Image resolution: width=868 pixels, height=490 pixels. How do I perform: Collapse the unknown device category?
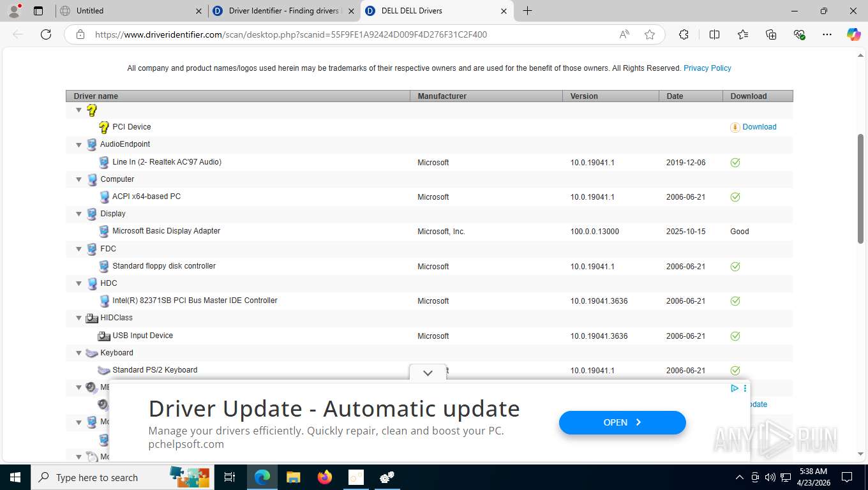(x=79, y=110)
